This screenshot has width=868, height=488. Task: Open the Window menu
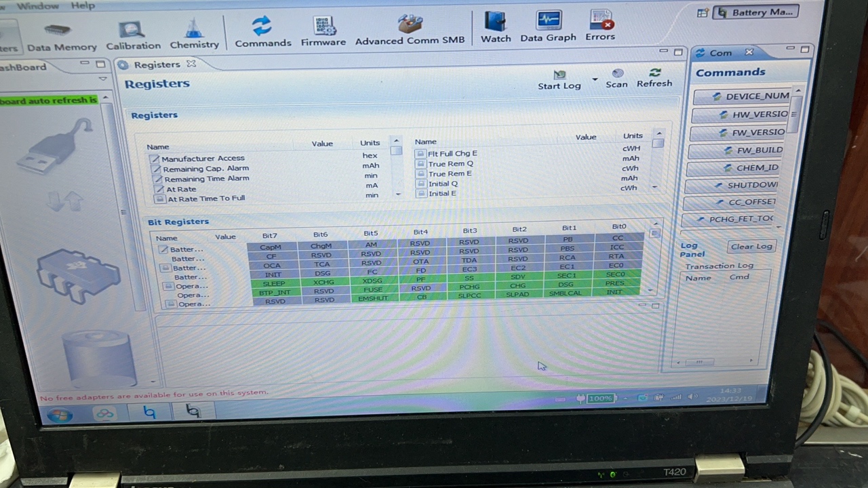pos(38,6)
